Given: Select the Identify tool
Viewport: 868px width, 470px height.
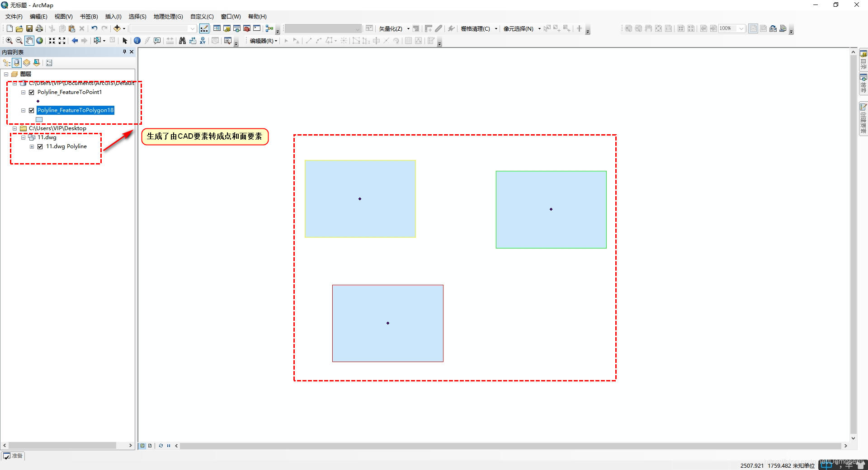Looking at the screenshot, I should pos(137,41).
